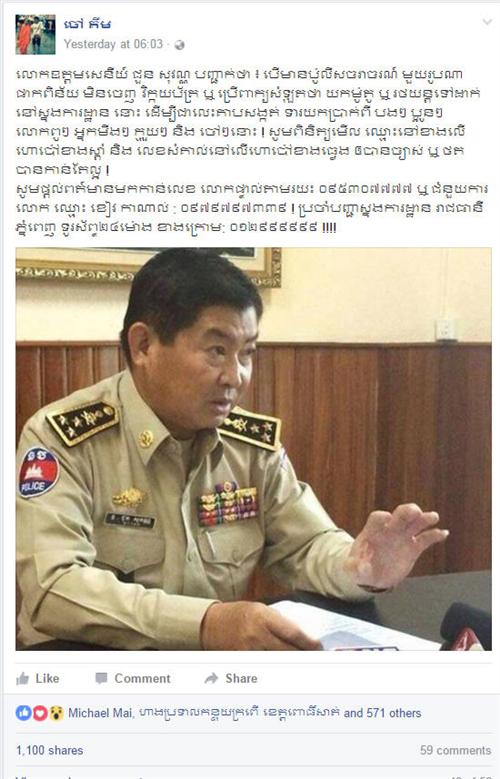Open the author name link

[87, 24]
